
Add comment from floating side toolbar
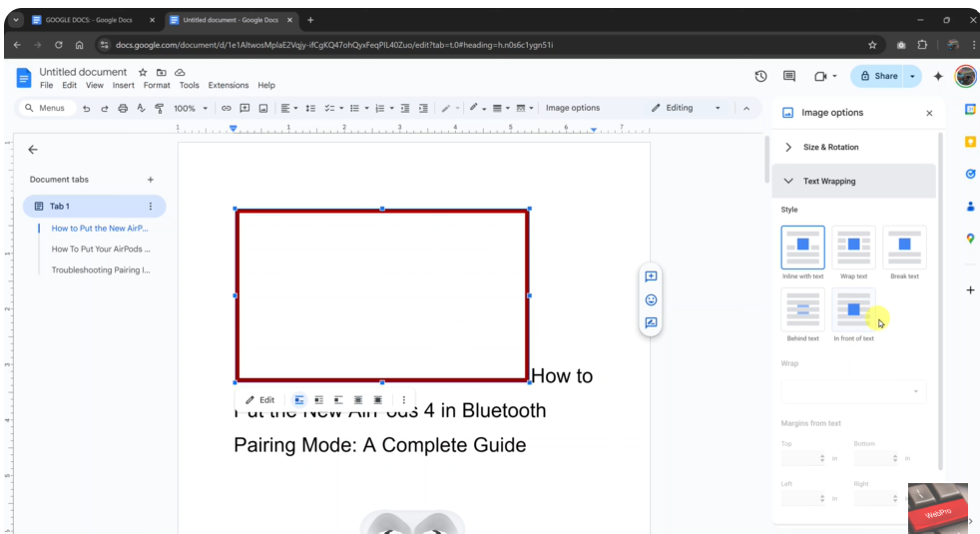point(651,276)
